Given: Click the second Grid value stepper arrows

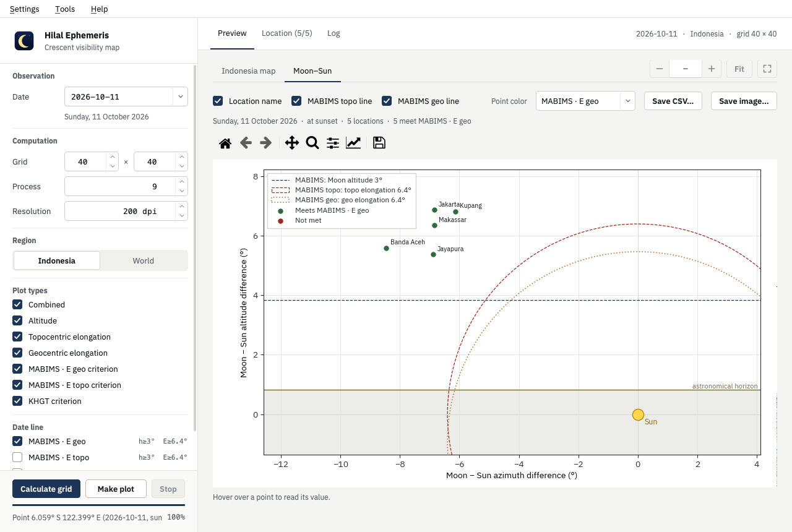Looking at the screenshot, I should tap(181, 161).
